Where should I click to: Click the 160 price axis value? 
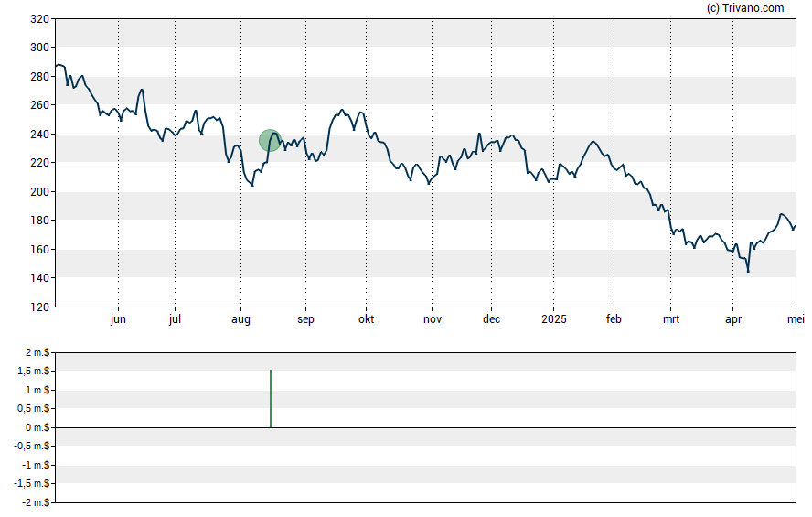point(40,249)
